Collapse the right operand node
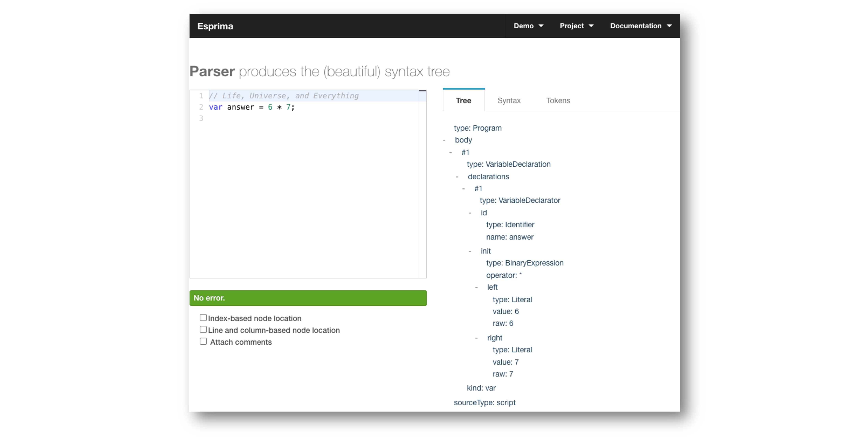 point(476,338)
